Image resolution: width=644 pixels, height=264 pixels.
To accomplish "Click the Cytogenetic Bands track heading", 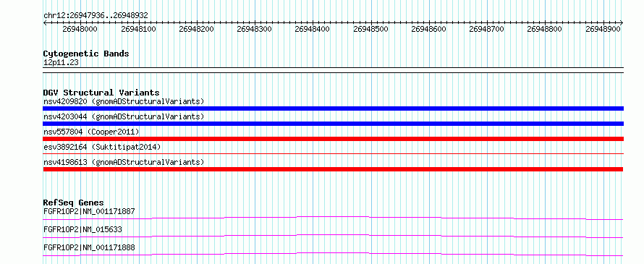I will pos(86,54).
